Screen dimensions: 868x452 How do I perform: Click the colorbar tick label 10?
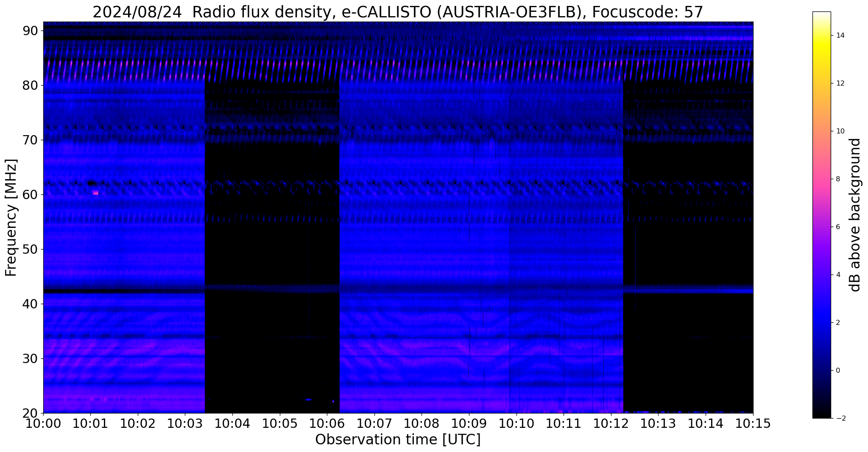coord(839,131)
